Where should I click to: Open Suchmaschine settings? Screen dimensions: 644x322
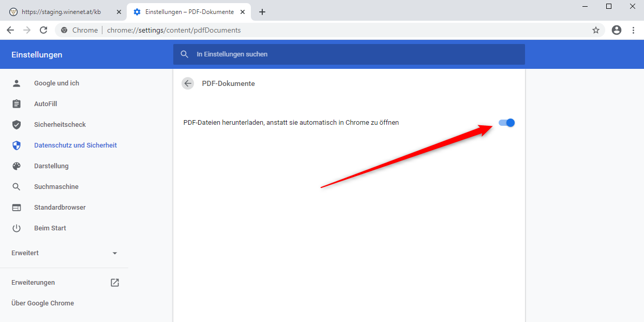[56, 187]
